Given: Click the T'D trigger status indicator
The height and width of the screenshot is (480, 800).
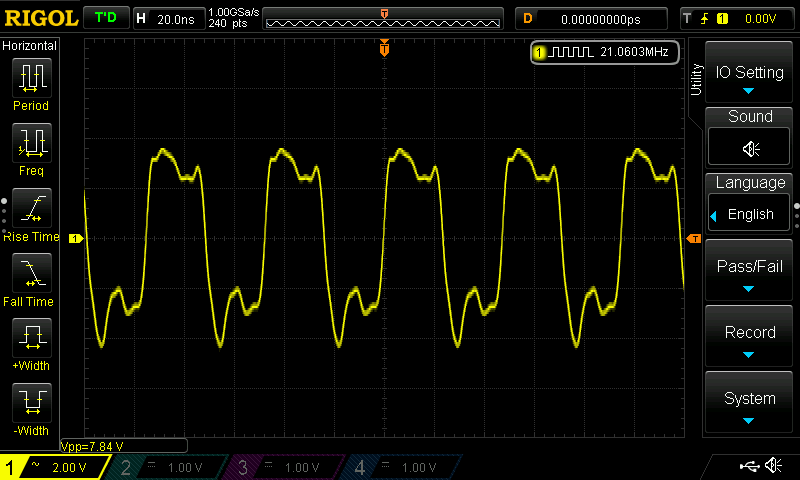Looking at the screenshot, I should pos(106,18).
